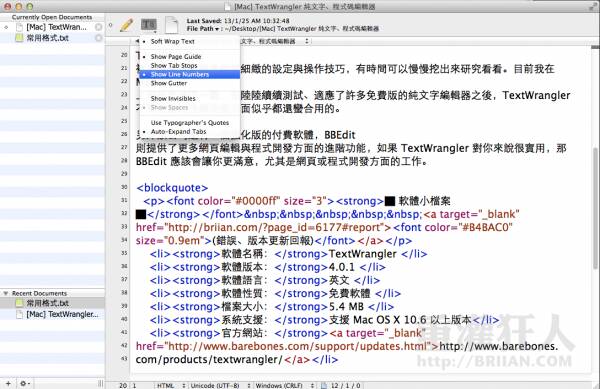Open the Unicode (UTF-8) encoding popup

pyautogui.click(x=220, y=386)
